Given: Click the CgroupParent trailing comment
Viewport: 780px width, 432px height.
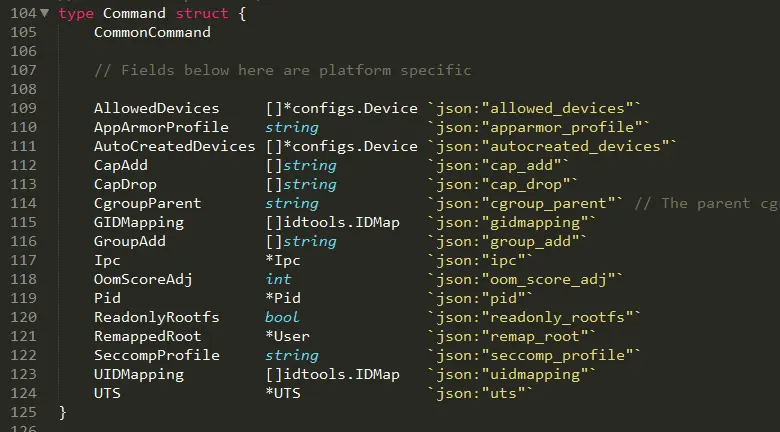Looking at the screenshot, I should [706, 203].
